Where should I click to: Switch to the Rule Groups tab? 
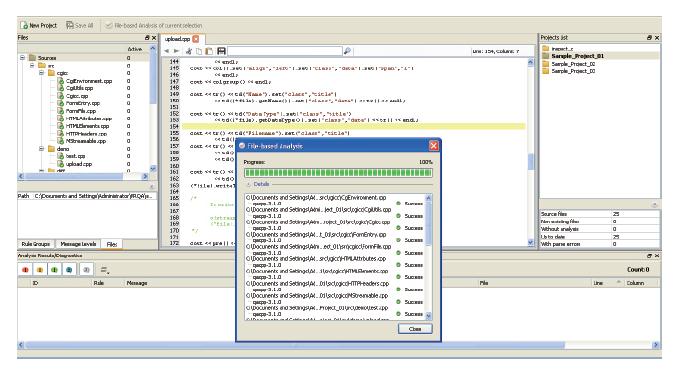pos(36,244)
